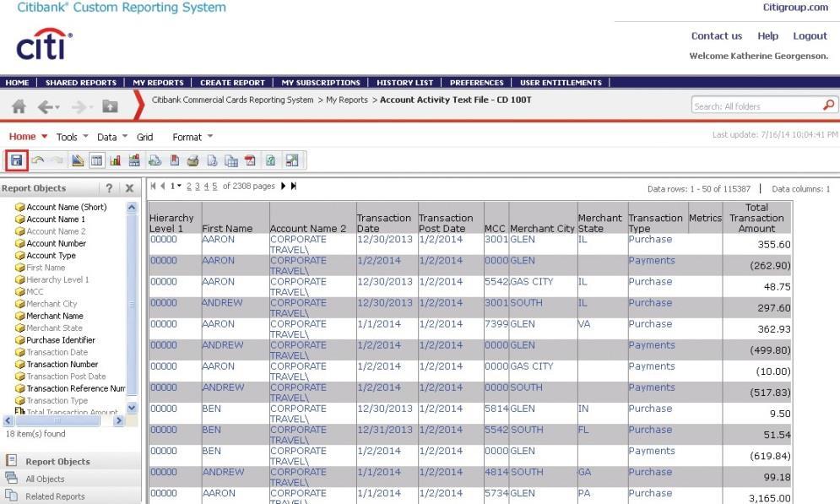Click the Undo arrow icon
Image resolution: width=840 pixels, height=504 pixels.
(x=37, y=160)
